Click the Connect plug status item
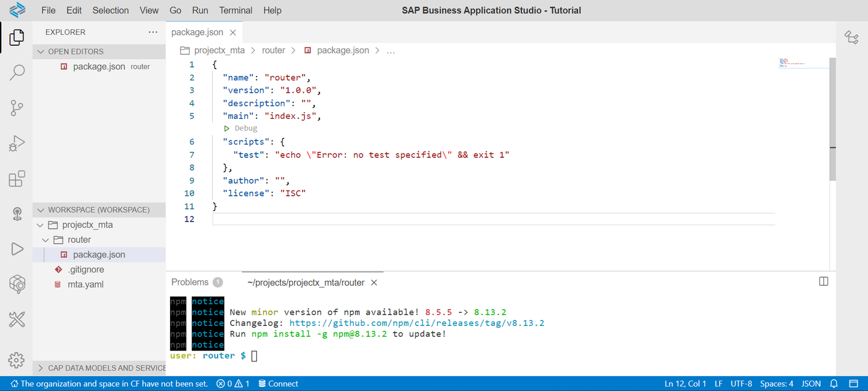This screenshot has width=868, height=391. click(277, 384)
